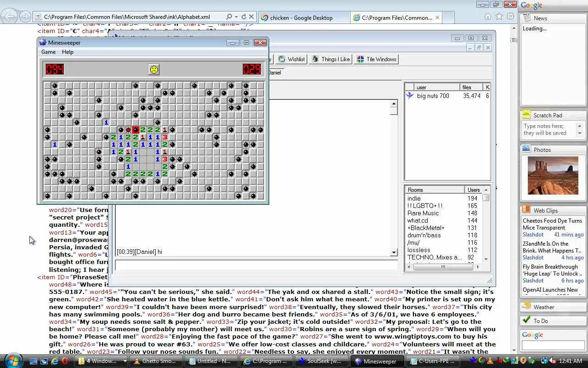Screen dimensions: 588x368
Task: Click chat area scroll down arrow
Action: click(394, 252)
